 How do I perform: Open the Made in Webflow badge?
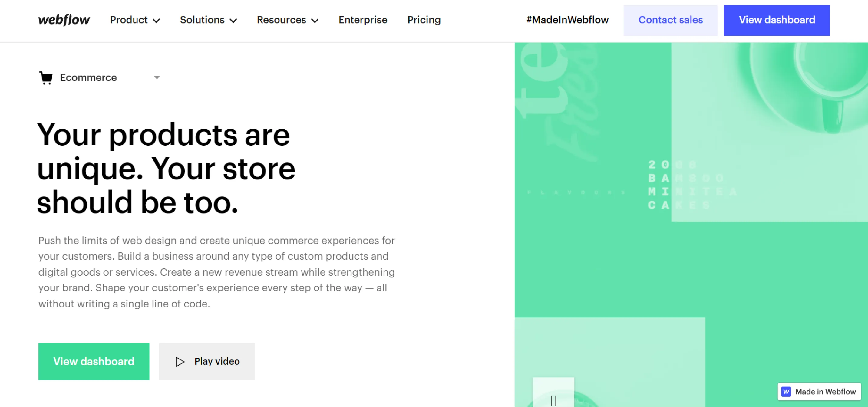pos(819,392)
